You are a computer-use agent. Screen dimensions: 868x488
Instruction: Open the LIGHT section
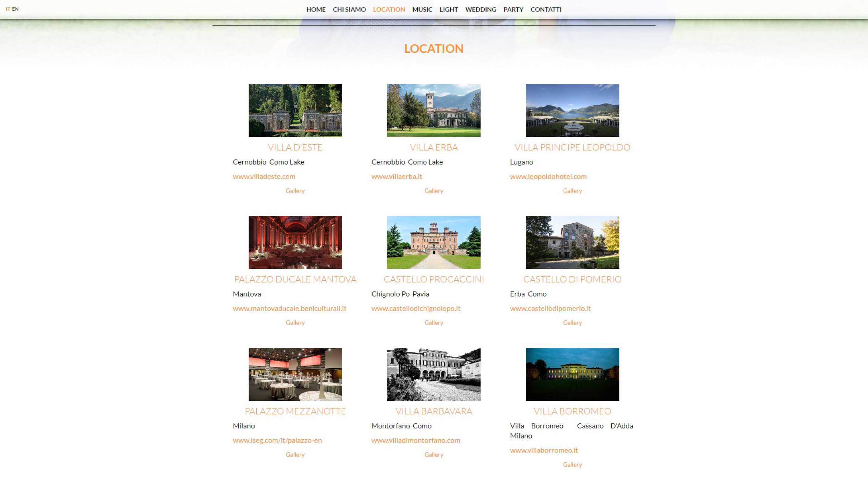click(x=448, y=10)
